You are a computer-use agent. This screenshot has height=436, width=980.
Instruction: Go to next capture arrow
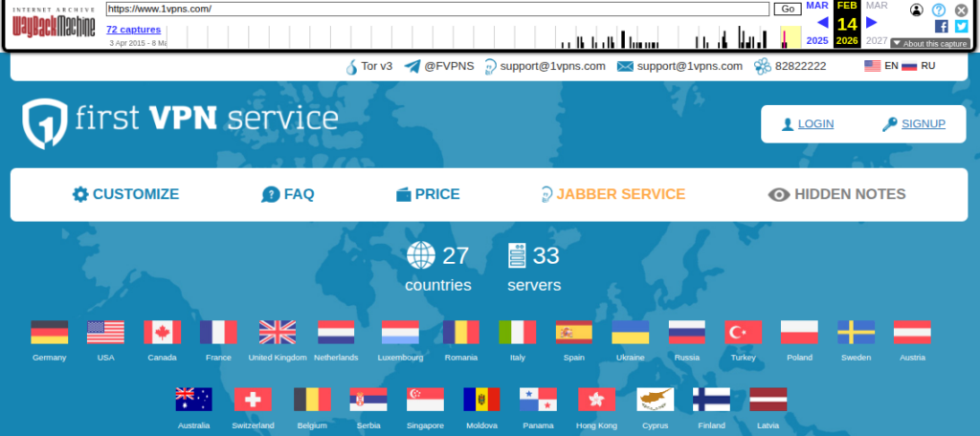click(x=872, y=23)
